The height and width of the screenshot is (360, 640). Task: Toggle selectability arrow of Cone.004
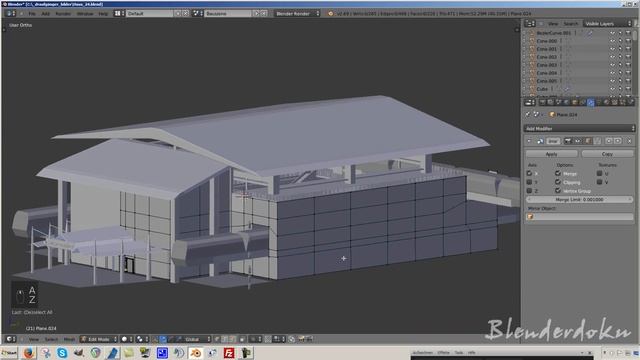pos(620,73)
